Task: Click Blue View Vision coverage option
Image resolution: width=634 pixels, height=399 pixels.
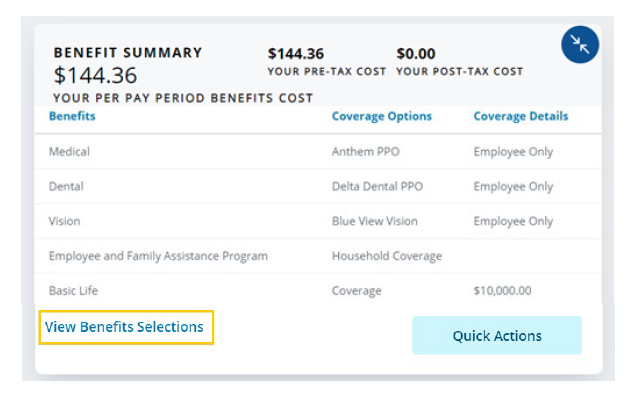Action: (x=374, y=221)
